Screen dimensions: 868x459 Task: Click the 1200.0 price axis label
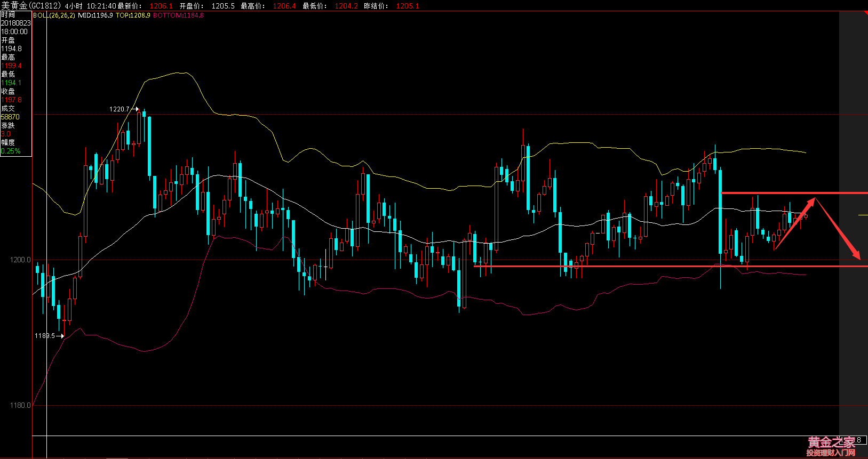pyautogui.click(x=20, y=260)
